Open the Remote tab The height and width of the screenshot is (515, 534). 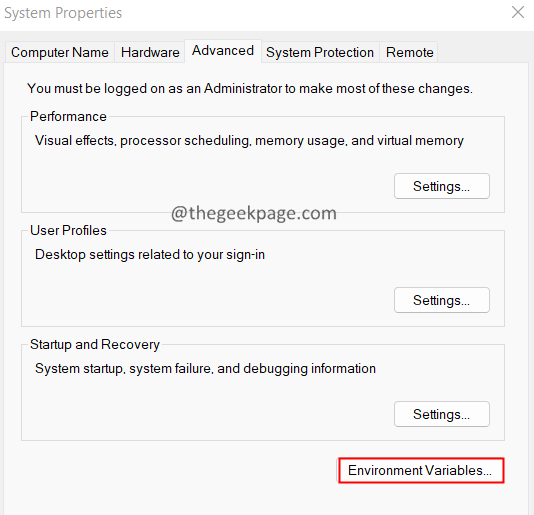(x=409, y=52)
